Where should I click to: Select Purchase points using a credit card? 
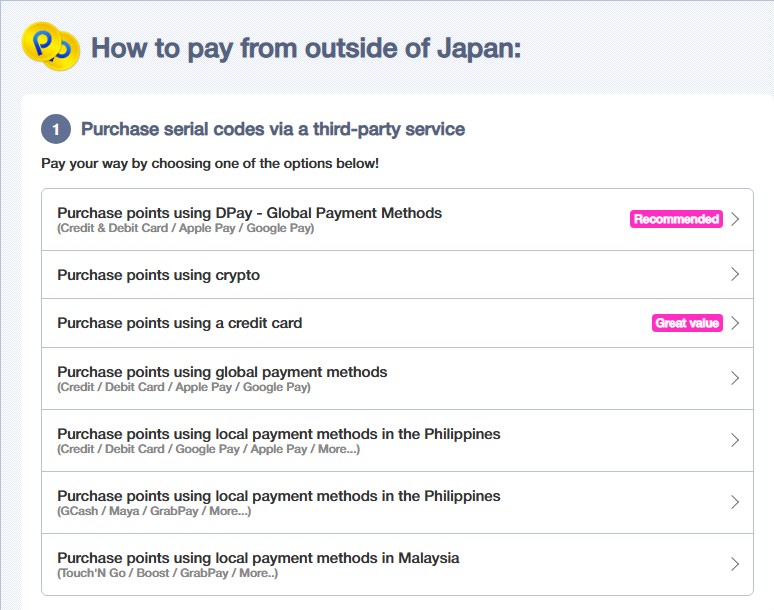(397, 323)
